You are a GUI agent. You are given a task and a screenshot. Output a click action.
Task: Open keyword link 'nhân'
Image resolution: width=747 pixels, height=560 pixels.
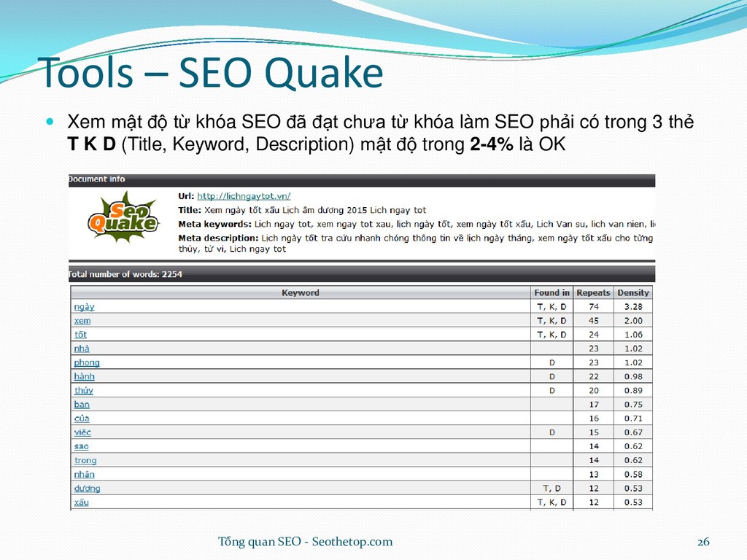(x=85, y=474)
